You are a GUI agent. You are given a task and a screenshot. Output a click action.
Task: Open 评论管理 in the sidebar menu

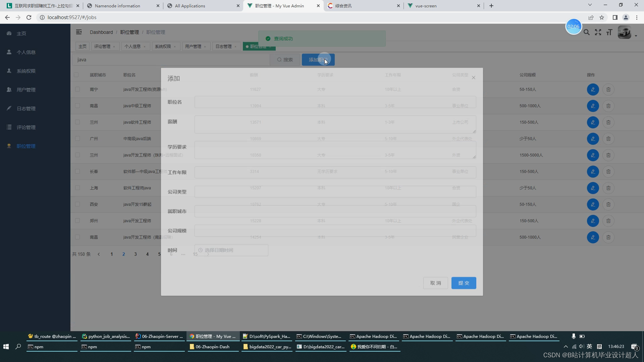pyautogui.click(x=26, y=127)
